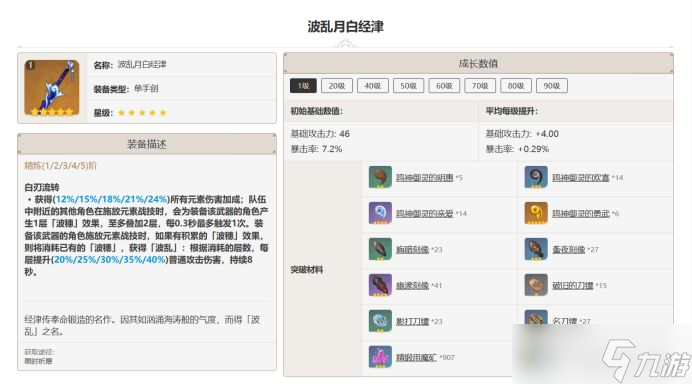The height and width of the screenshot is (384, 692).
Task: Click the 破旧的刀镡 material icon
Action: click(x=536, y=285)
